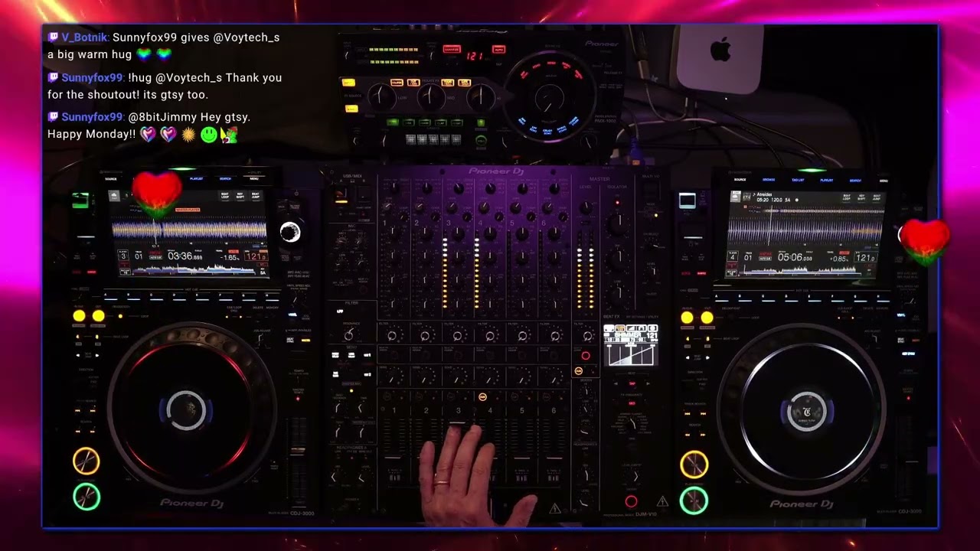Click the channel 1 fader on the mixer
This screenshot has width=980, height=551.
pos(394,459)
